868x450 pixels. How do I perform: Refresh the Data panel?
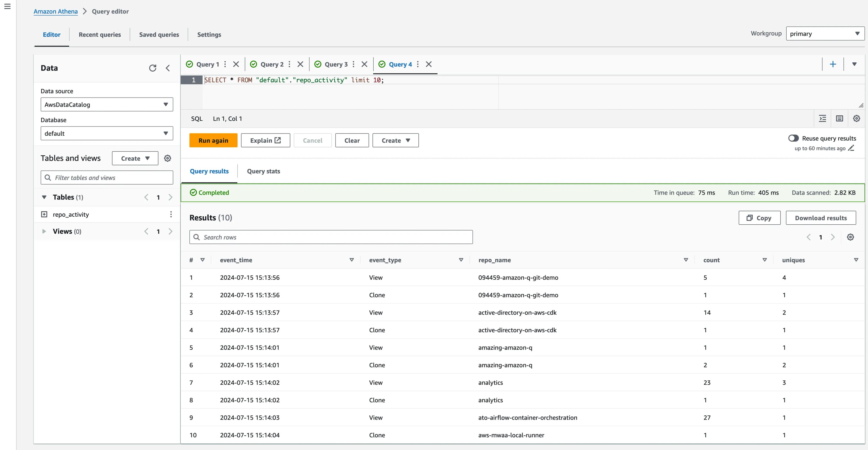153,68
